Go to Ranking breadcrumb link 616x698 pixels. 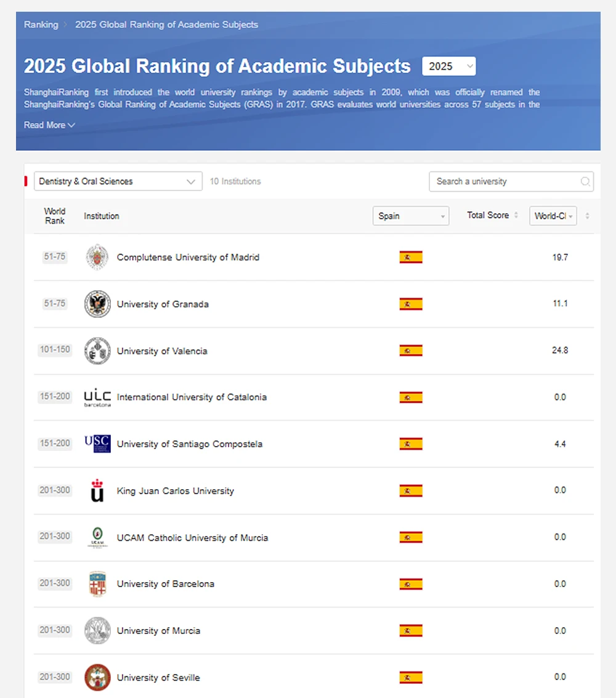41,25
